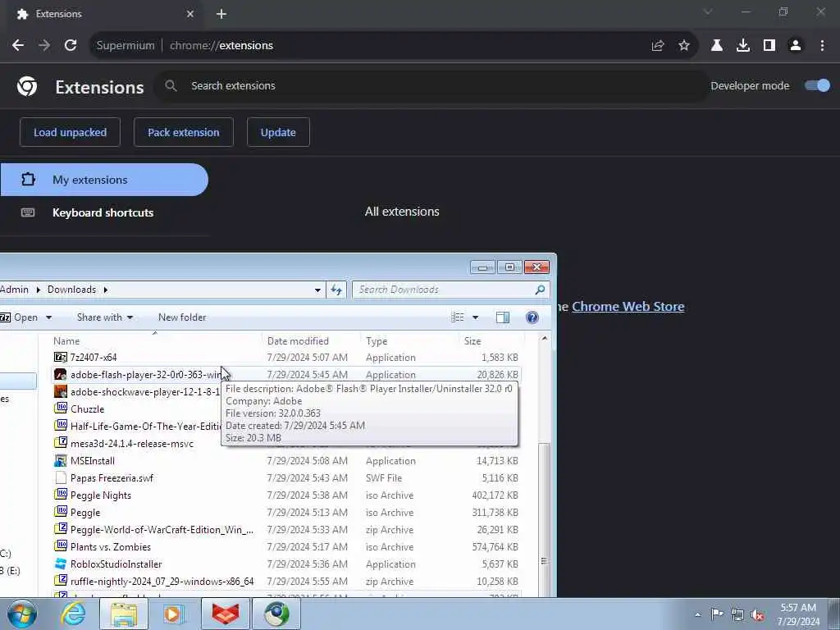Expand the Open button dropdown arrow

pos(48,317)
